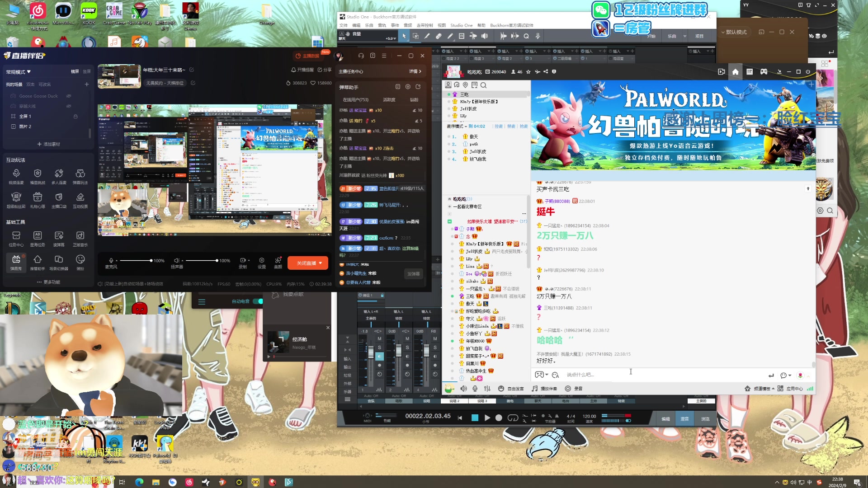The width and height of the screenshot is (868, 488).
Task: Select 横屏 orientation
Action: [x=75, y=71]
